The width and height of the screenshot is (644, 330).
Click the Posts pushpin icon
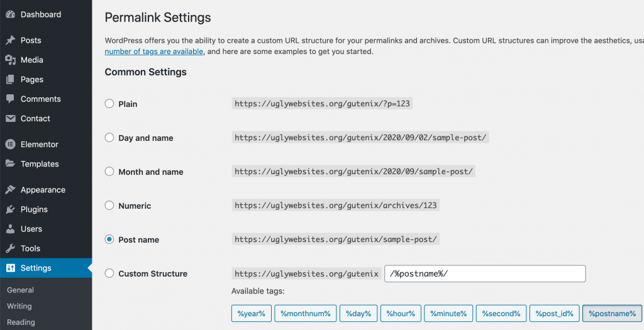[10, 40]
